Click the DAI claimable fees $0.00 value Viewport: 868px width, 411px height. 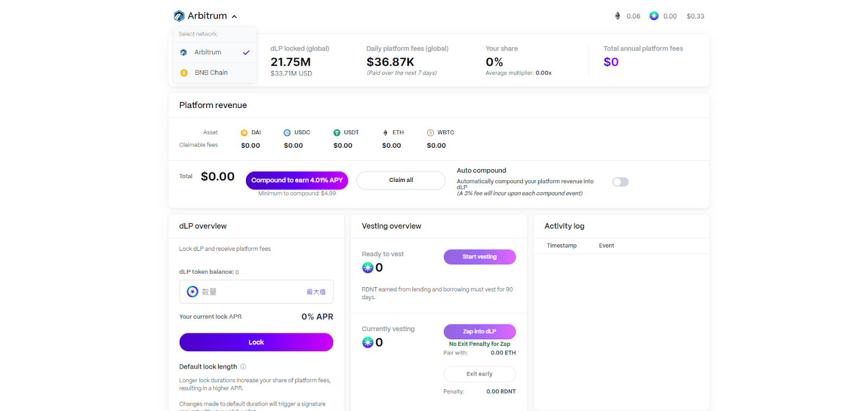click(x=251, y=146)
